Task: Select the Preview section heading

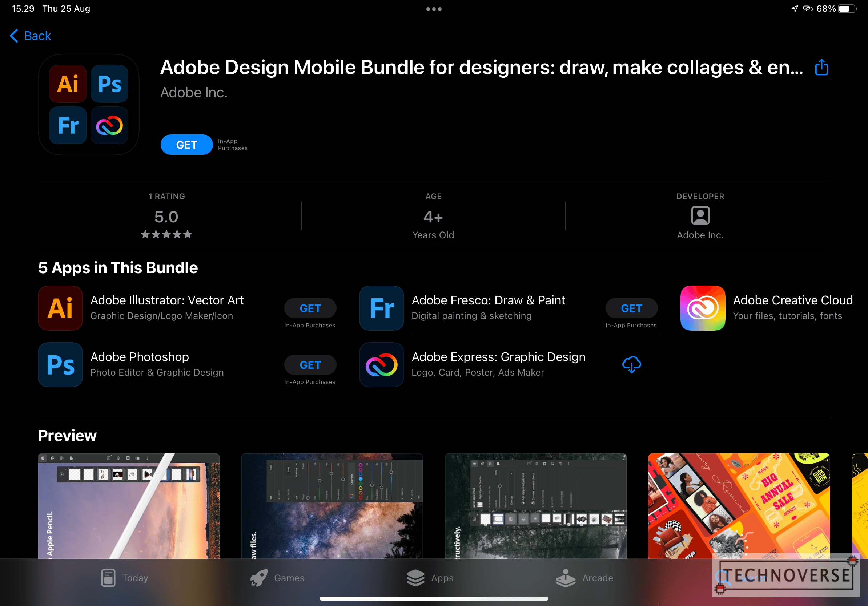Action: click(67, 436)
